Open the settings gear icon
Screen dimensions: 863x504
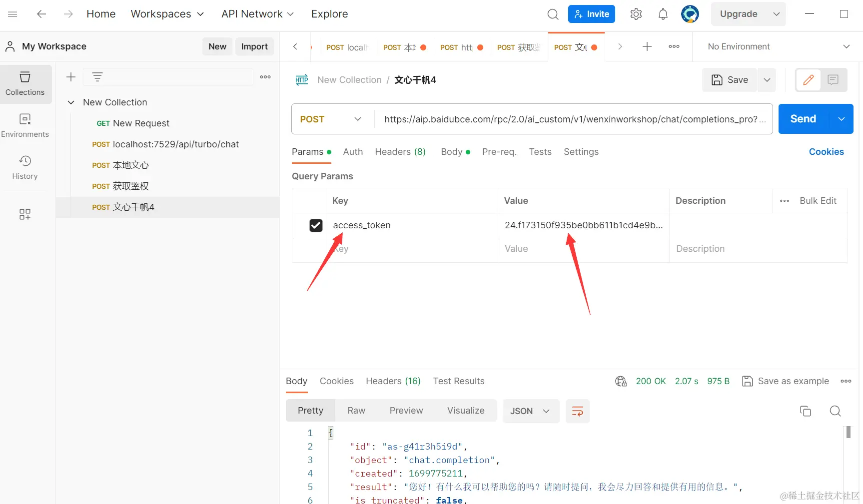tap(636, 14)
